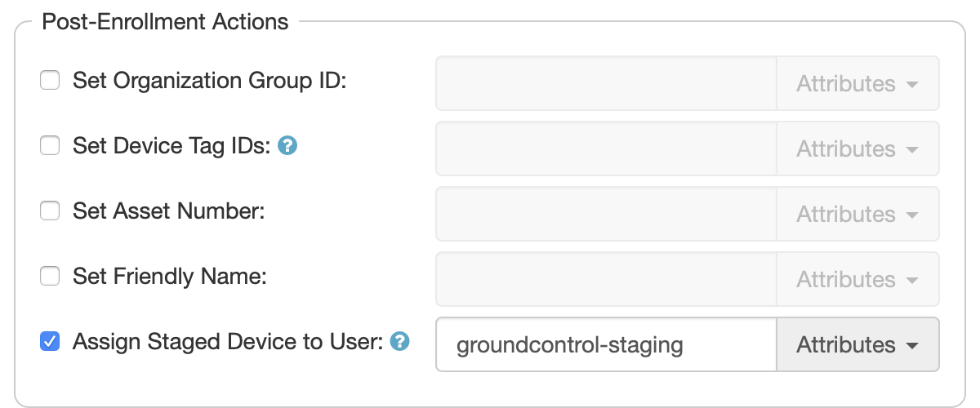The height and width of the screenshot is (408, 980).
Task: Focus the Device Tag IDs text field
Action: [x=606, y=149]
